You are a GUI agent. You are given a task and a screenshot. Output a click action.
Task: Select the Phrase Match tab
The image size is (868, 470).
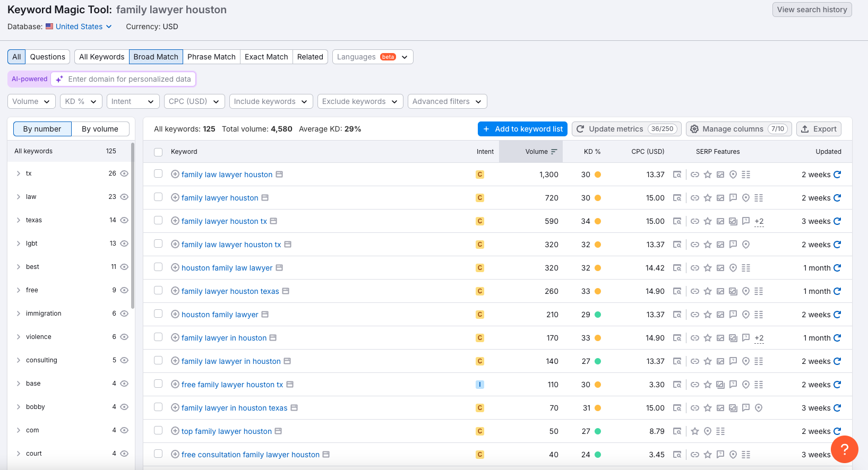tap(211, 57)
